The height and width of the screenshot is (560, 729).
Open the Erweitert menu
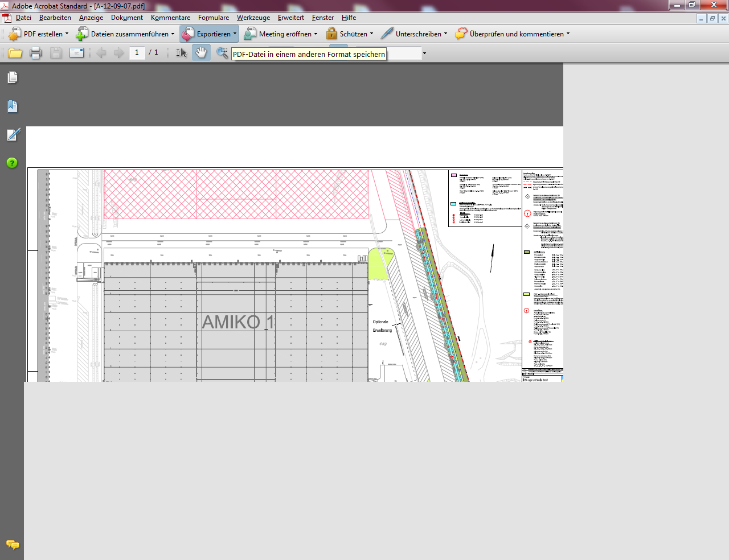point(291,18)
